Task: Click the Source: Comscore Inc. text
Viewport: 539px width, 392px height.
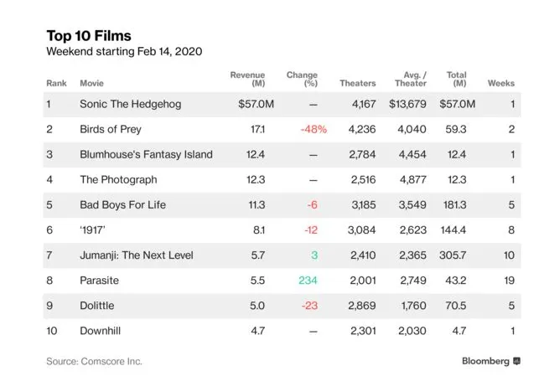Action: point(94,361)
